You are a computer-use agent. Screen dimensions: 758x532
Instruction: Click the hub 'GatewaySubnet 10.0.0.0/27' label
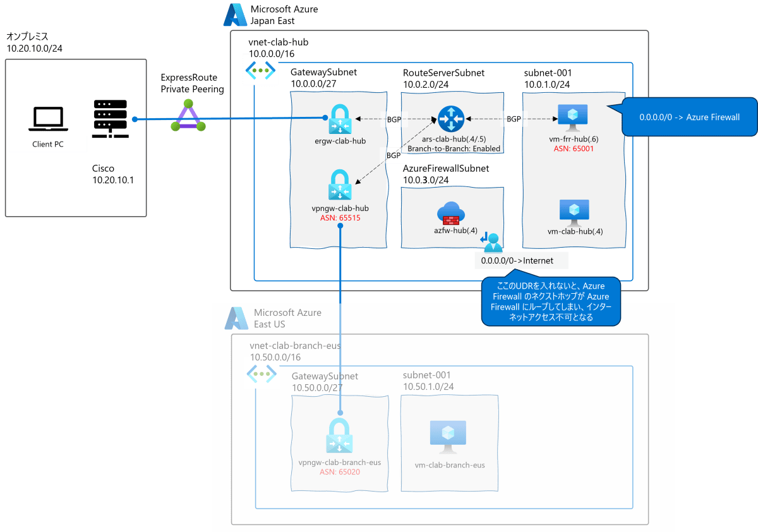click(x=324, y=78)
